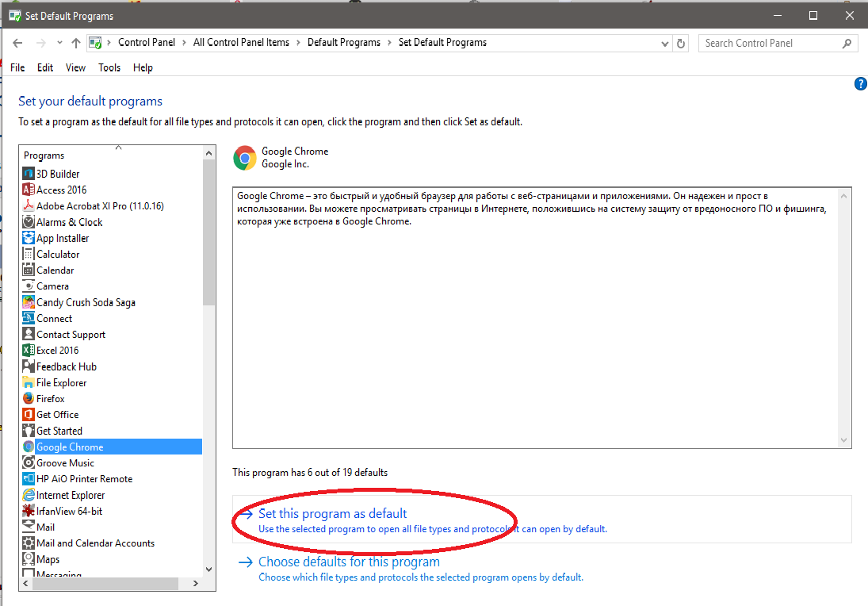Click the HP AiO Printer Remote icon
The height and width of the screenshot is (606, 868).
click(29, 479)
